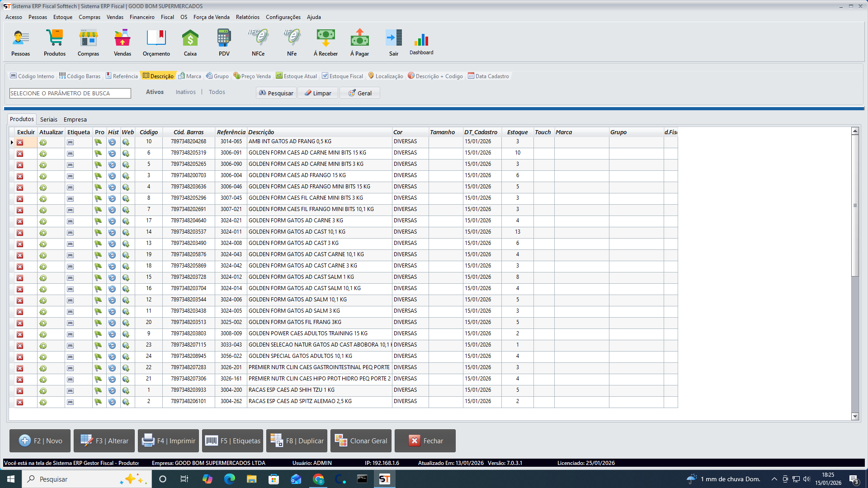Click the Etiqueta barcode icon on first row
This screenshot has height=488, width=868.
(70, 142)
